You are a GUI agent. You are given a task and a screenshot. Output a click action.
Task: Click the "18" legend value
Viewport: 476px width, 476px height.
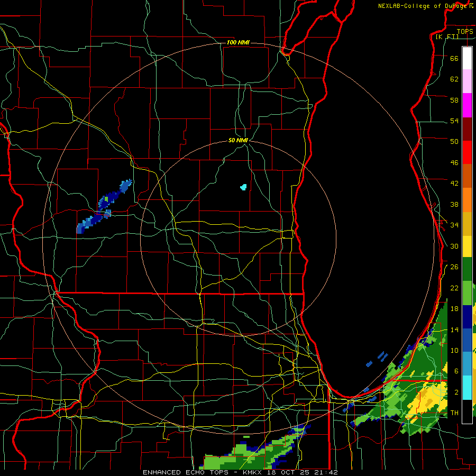tap(454, 308)
